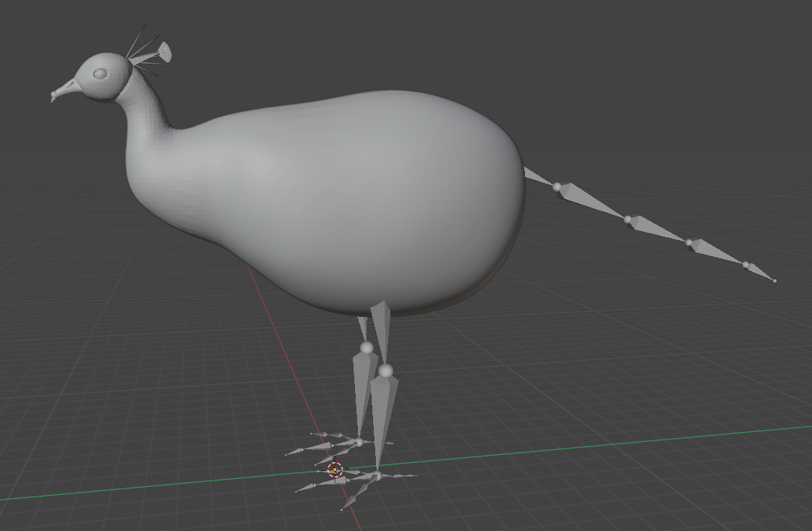Select the first tail bone nearest the body
Screen dimensions: 812x531
coord(538,176)
